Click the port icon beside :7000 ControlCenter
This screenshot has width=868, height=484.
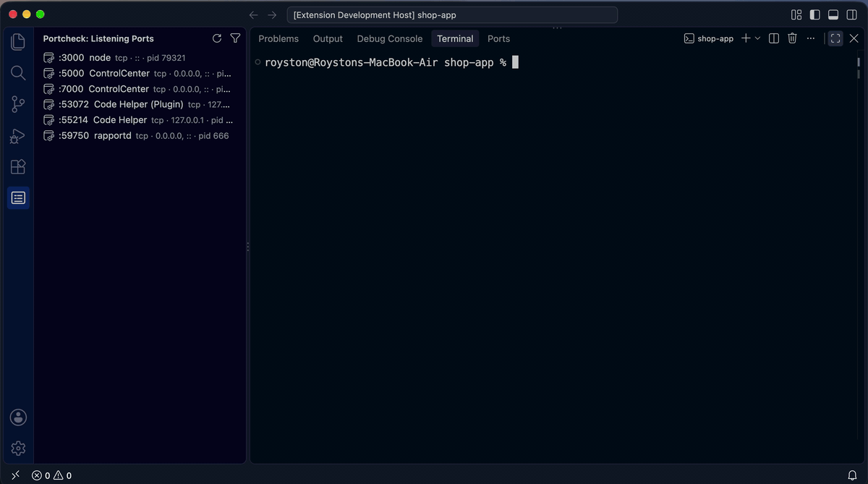pos(49,89)
